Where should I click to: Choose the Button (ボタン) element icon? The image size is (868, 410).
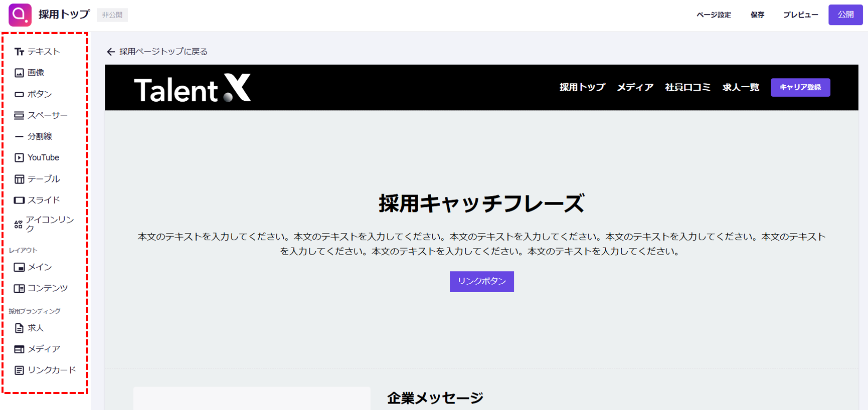(x=20, y=94)
